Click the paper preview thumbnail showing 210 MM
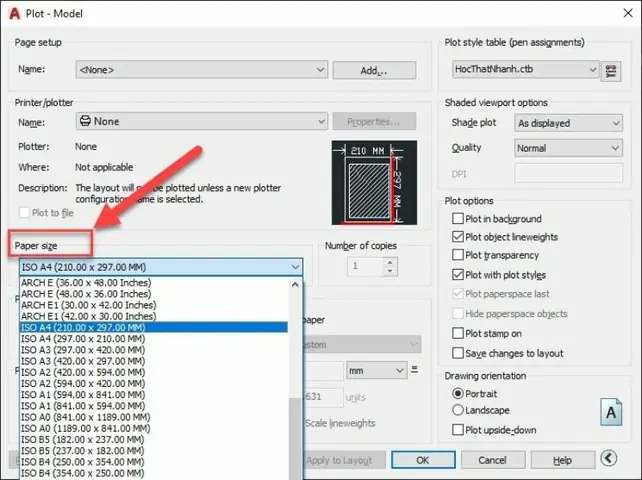This screenshot has height=480, width=642. [x=374, y=183]
